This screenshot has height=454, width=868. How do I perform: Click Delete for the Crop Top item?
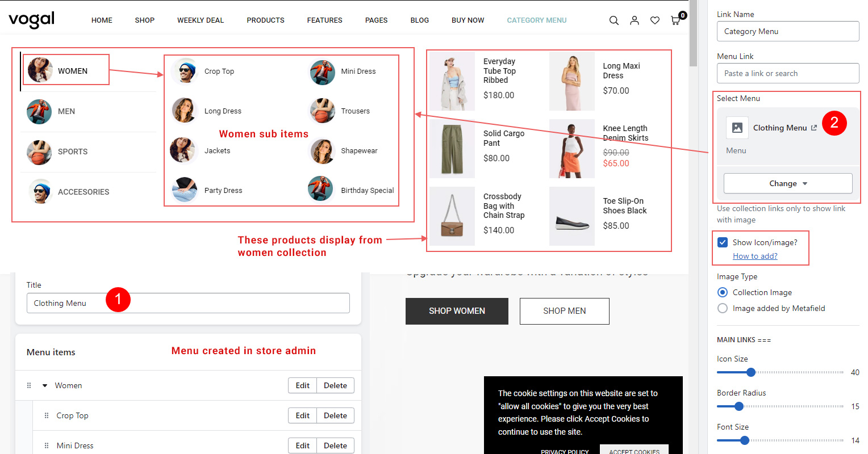(335, 415)
